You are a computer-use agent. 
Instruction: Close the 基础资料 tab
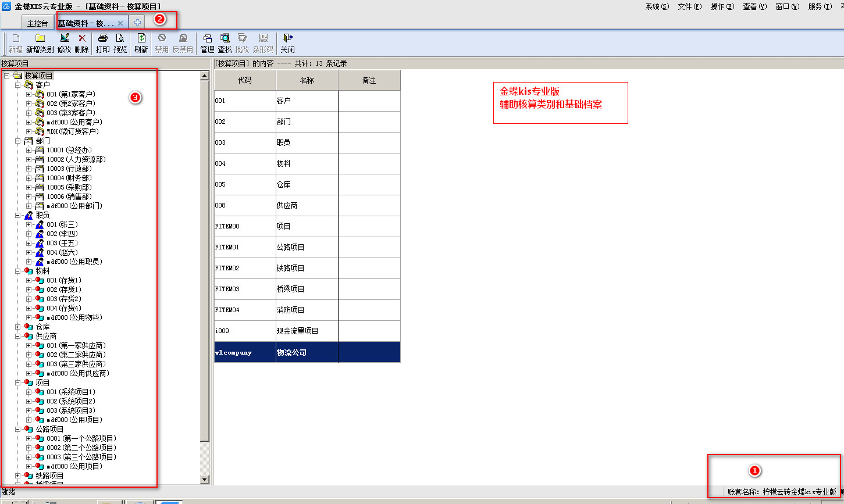(120, 23)
